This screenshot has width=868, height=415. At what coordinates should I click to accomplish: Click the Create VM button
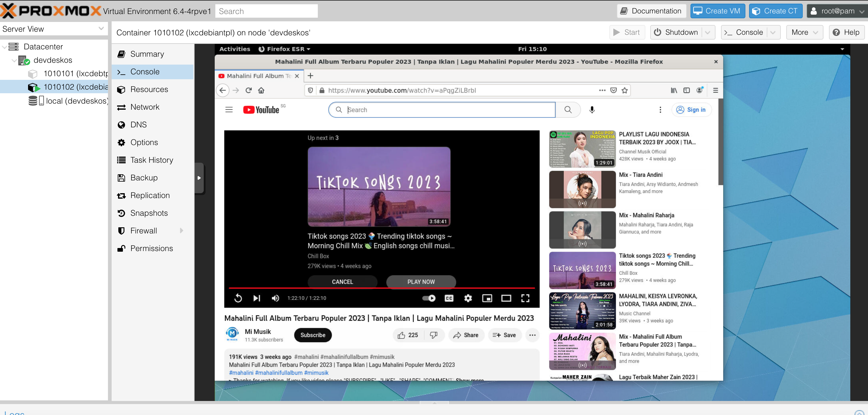click(717, 11)
